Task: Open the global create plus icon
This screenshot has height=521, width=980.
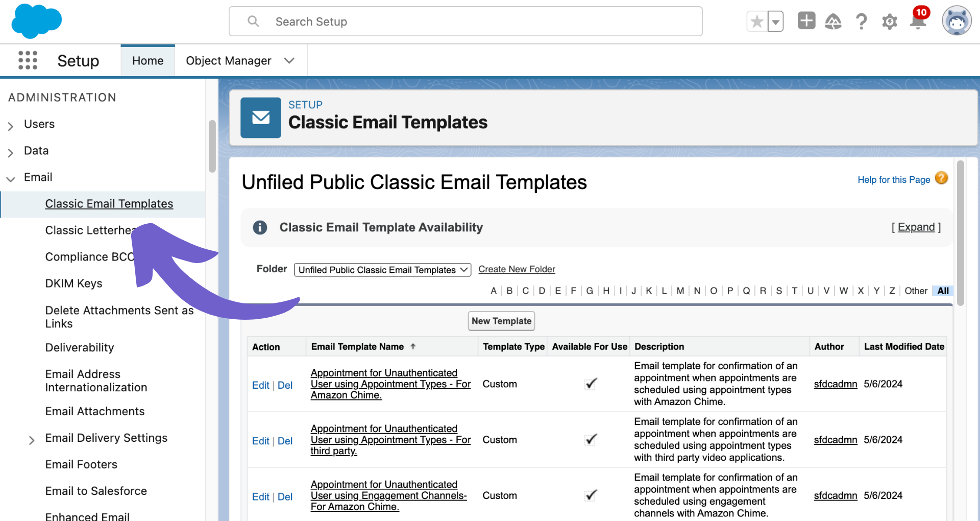Action: 806,20
